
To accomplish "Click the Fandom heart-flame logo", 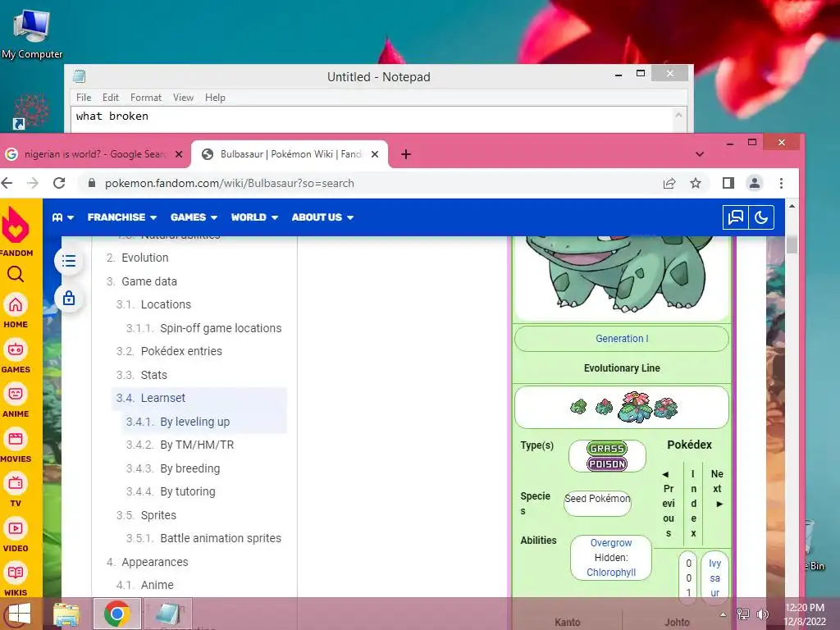I will pyautogui.click(x=16, y=225).
